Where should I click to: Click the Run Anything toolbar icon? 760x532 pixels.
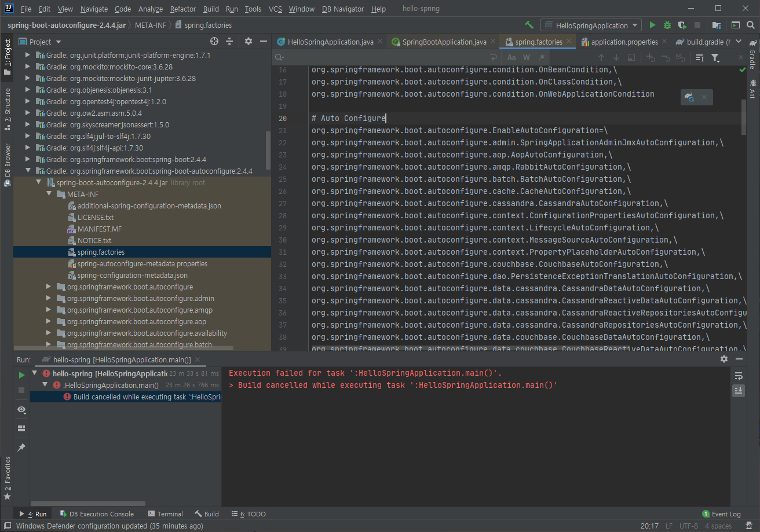(735, 25)
